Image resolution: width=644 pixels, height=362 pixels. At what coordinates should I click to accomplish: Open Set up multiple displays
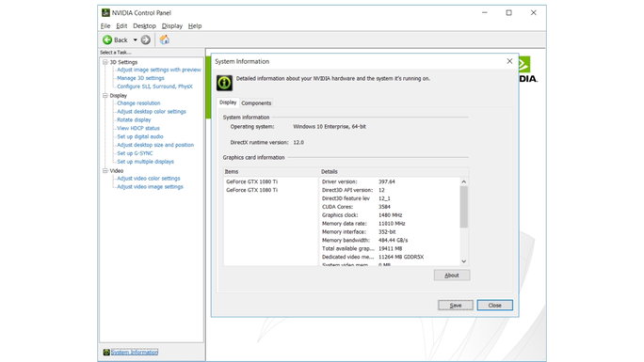point(145,162)
